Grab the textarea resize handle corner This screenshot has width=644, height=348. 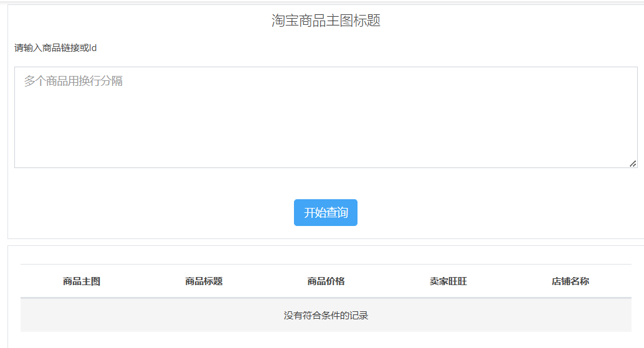pyautogui.click(x=633, y=164)
